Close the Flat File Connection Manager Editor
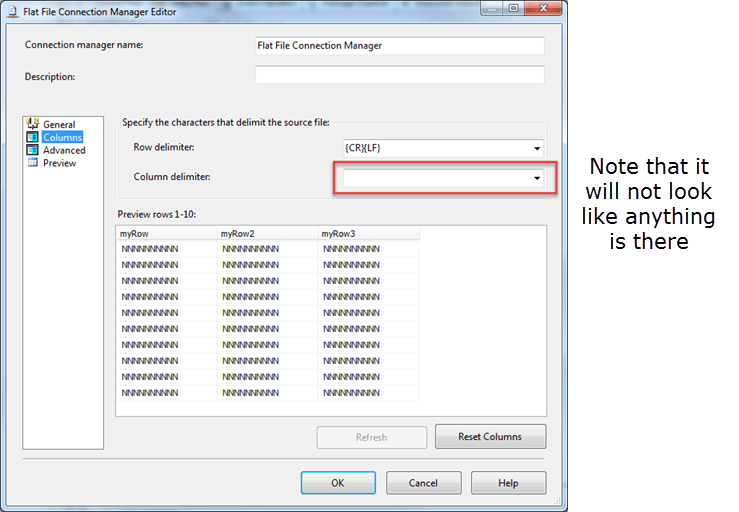 [543, 8]
